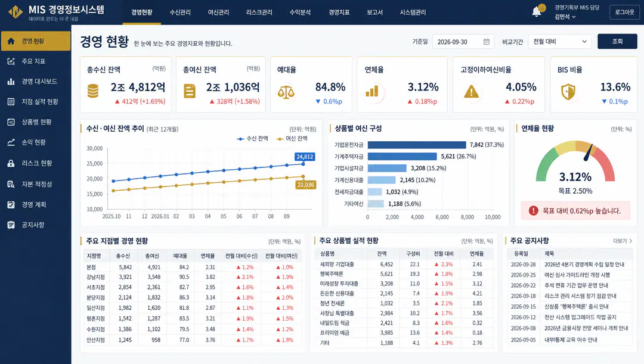Select 경영 계획 in the sidebar
This screenshot has width=644, height=364.
pos(36,204)
